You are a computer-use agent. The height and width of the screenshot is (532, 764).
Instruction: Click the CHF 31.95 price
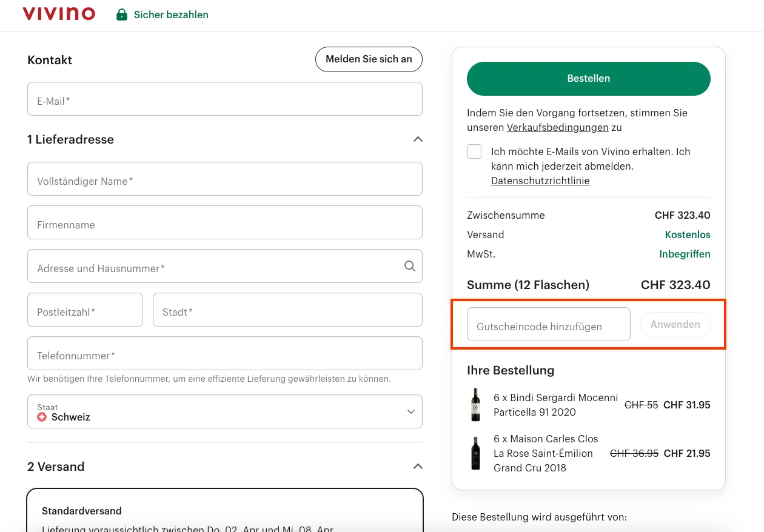click(x=687, y=405)
